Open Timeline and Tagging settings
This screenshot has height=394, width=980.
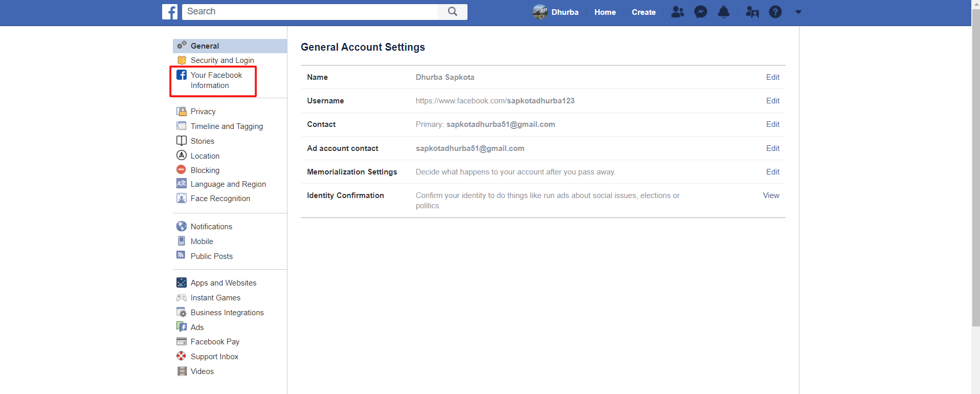coord(227,126)
